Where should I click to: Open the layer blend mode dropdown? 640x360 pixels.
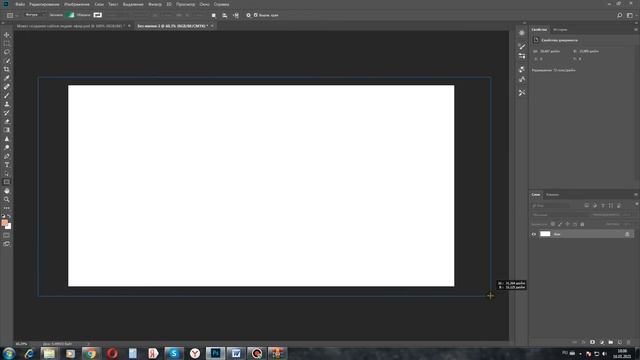pos(559,215)
